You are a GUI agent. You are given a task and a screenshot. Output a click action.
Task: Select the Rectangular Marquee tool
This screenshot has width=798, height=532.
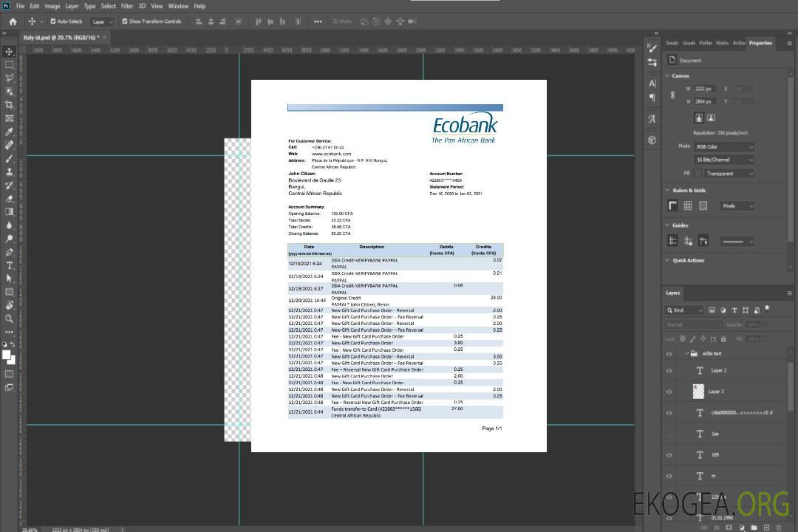[9, 65]
